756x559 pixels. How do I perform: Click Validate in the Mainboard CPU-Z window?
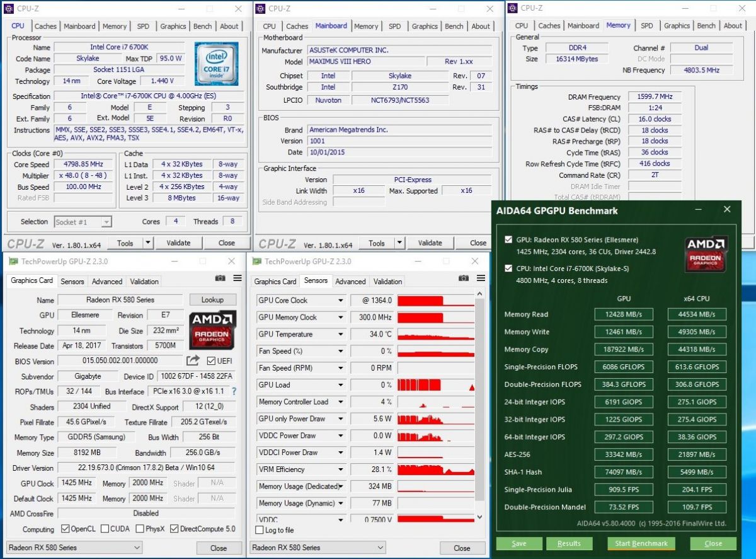click(x=430, y=243)
